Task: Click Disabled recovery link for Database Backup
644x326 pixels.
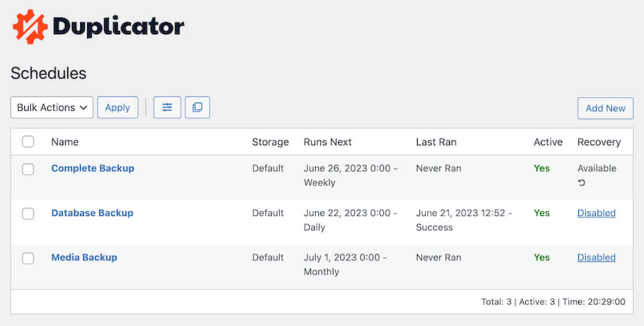Action: point(596,213)
